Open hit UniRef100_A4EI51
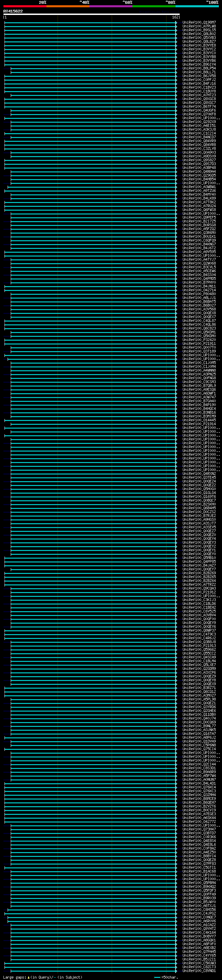The width and height of the screenshot is (222, 980). point(199,125)
